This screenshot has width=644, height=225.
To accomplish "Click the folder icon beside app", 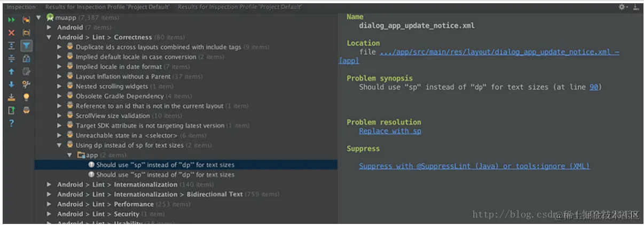I will 81,155.
